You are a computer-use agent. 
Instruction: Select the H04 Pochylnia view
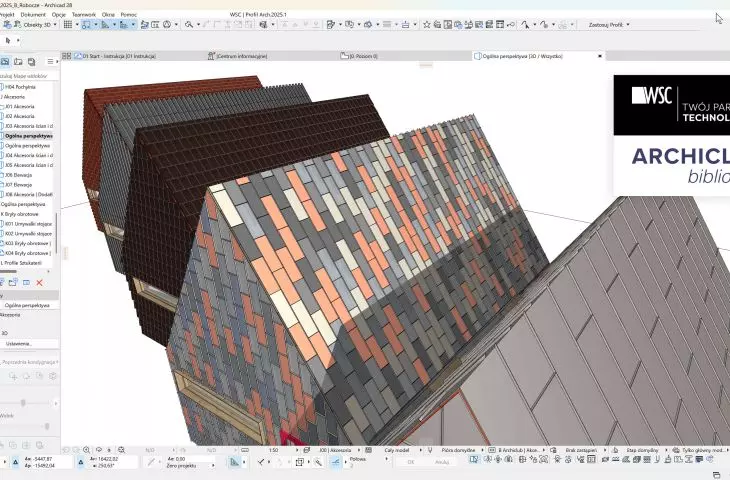[x=20, y=87]
